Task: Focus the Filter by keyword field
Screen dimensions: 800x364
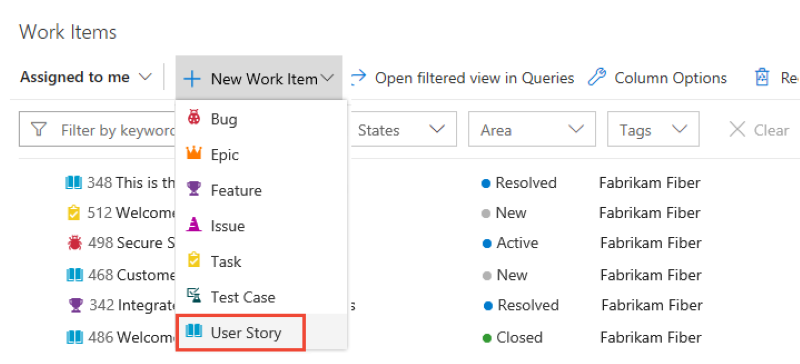Action: point(97,130)
